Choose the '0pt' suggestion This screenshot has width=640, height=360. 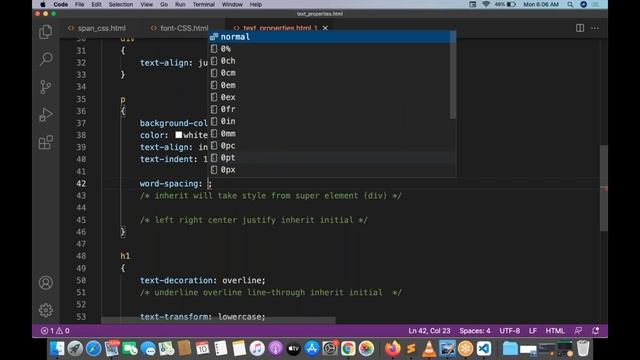coord(329,158)
